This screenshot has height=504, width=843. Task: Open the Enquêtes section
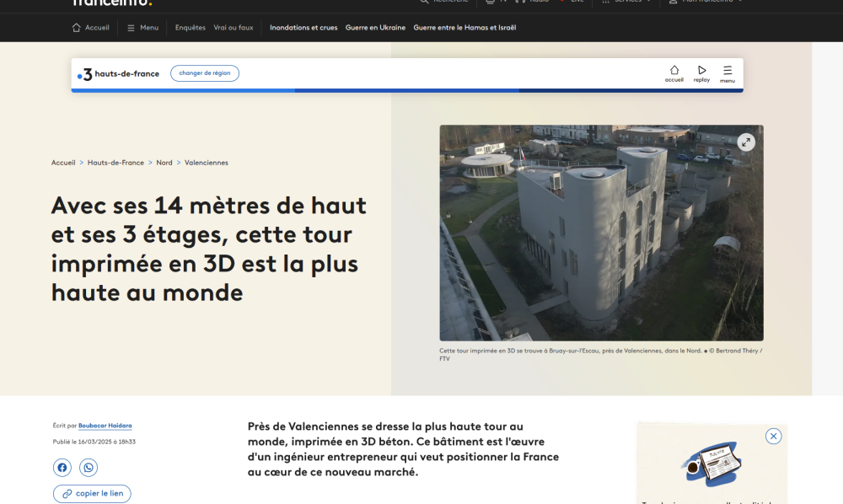[191, 28]
